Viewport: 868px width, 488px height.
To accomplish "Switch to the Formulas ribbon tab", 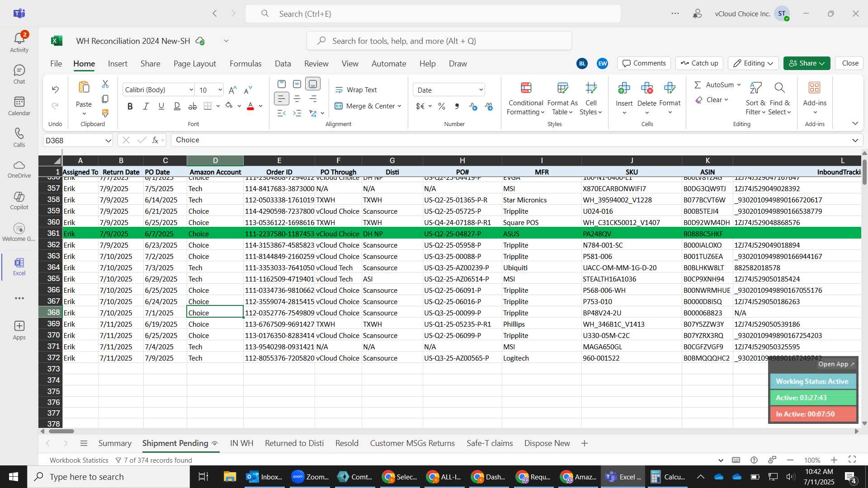I will pos(245,64).
